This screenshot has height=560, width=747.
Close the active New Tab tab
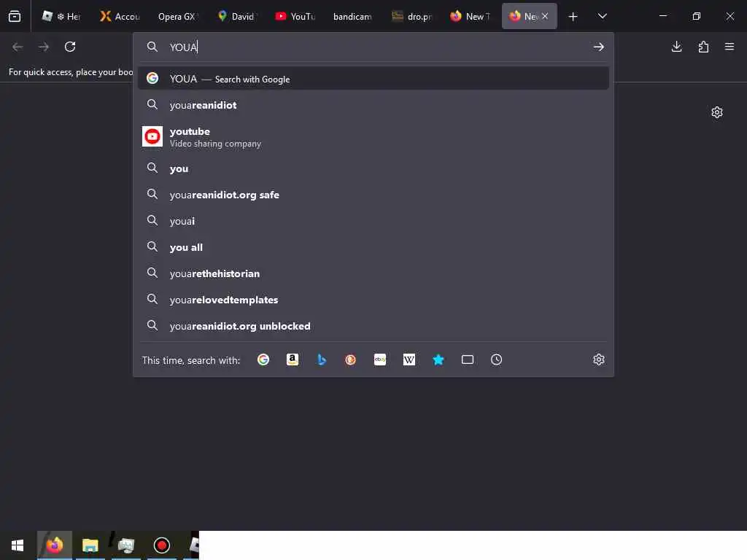[x=545, y=16]
